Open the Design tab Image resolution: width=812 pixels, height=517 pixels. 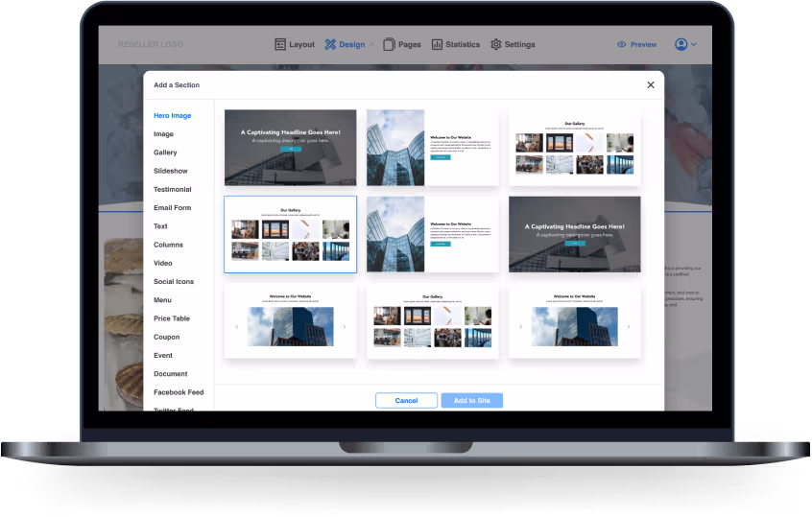[346, 44]
